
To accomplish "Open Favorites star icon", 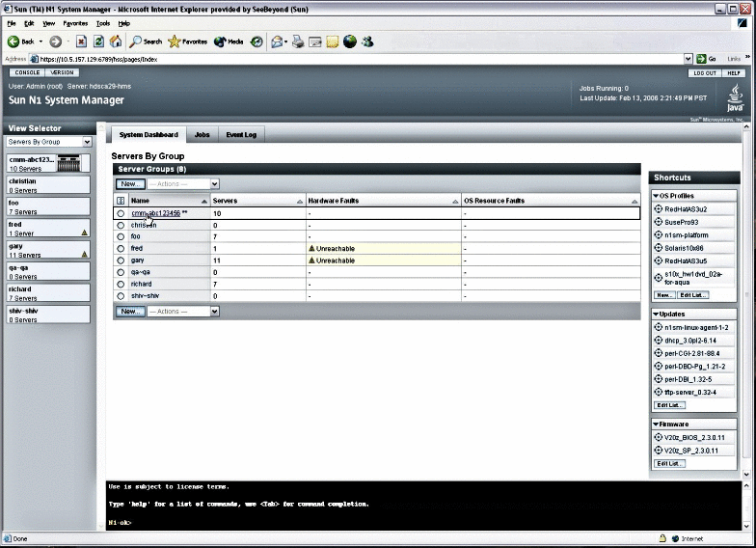I will tap(174, 42).
